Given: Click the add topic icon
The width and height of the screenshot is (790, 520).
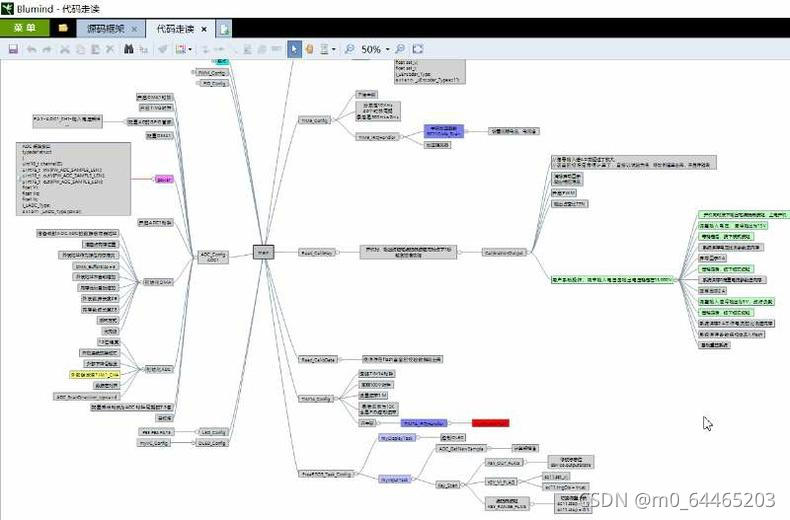Looking at the screenshot, I should tap(205, 49).
